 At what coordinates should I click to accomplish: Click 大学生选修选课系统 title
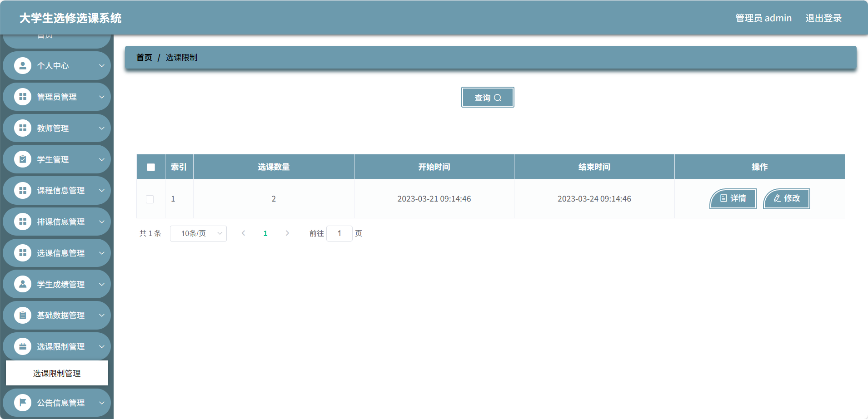point(70,18)
